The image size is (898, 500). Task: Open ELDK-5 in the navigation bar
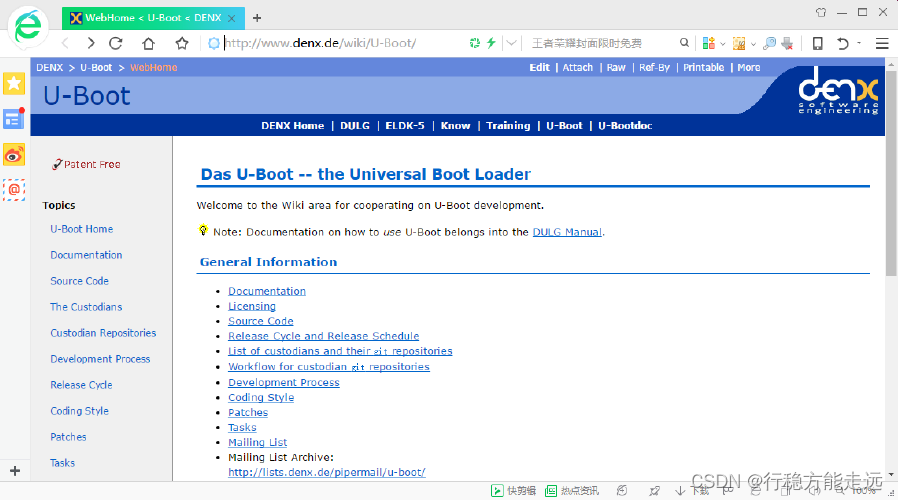(x=405, y=125)
